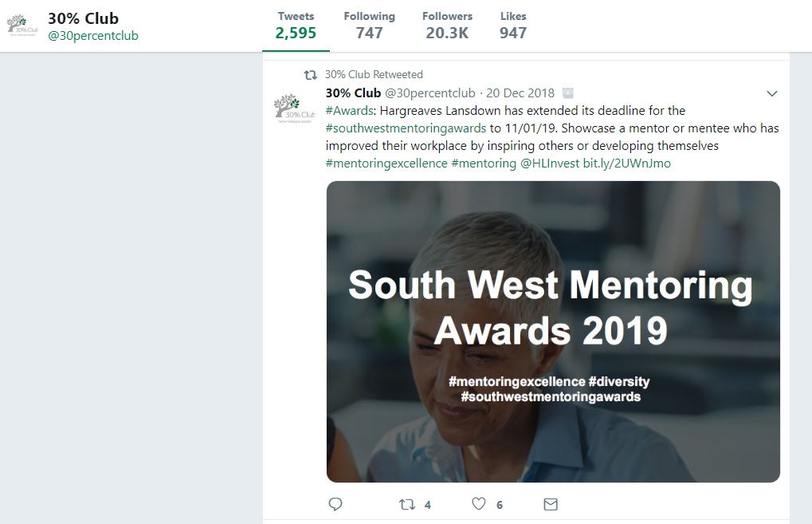View the Likes 947 tab
This screenshot has width=812, height=524.
pyautogui.click(x=512, y=26)
